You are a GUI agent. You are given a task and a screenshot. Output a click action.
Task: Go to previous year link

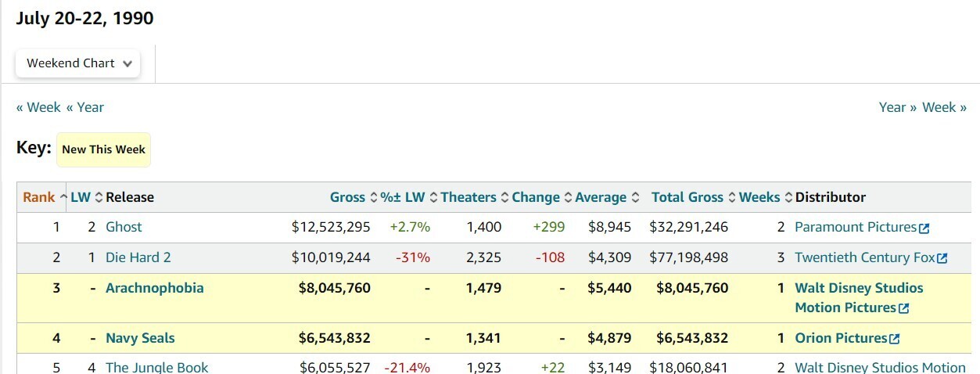[x=84, y=107]
